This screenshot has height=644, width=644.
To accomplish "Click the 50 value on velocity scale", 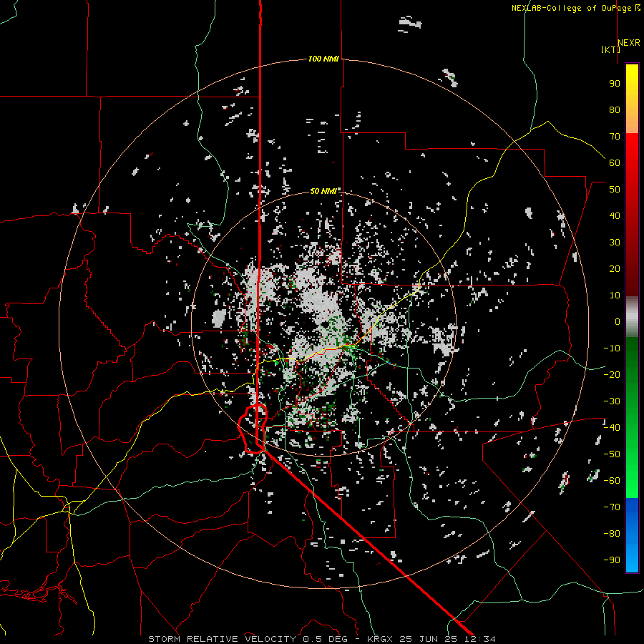I will click(615, 190).
